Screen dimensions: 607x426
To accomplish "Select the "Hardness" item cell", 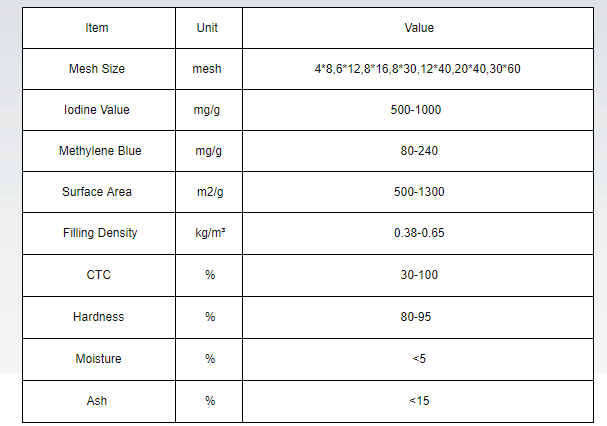I will point(98,317).
